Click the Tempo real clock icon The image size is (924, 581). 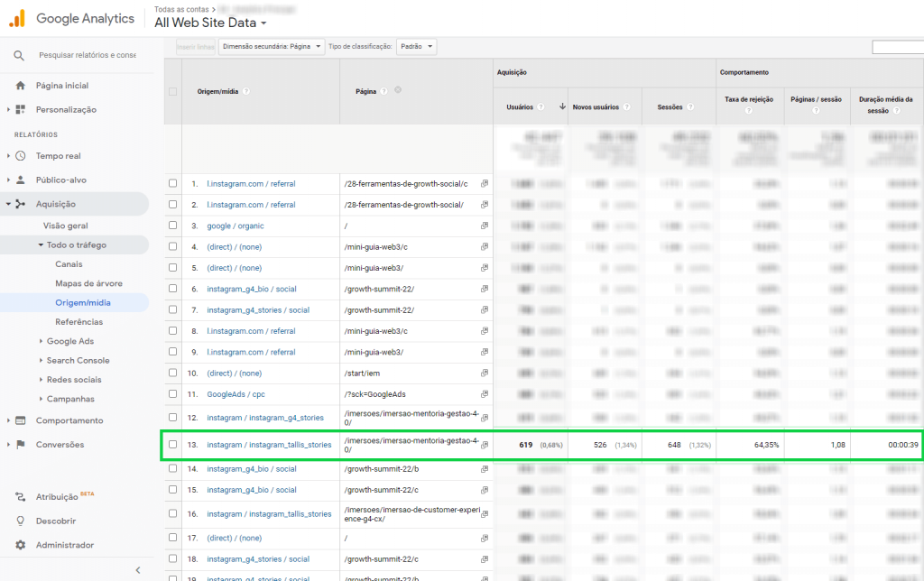[x=21, y=156]
